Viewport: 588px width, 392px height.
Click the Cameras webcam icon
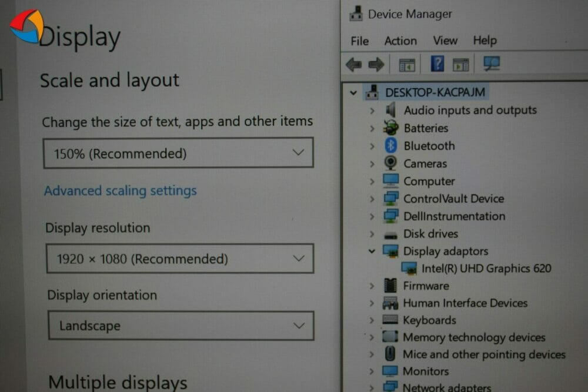(x=391, y=163)
